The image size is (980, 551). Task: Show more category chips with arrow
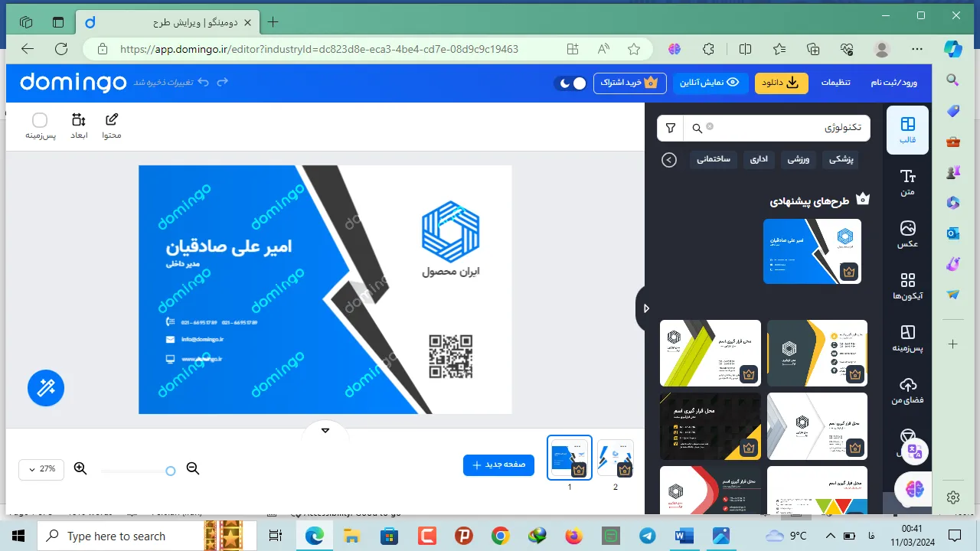(x=669, y=160)
